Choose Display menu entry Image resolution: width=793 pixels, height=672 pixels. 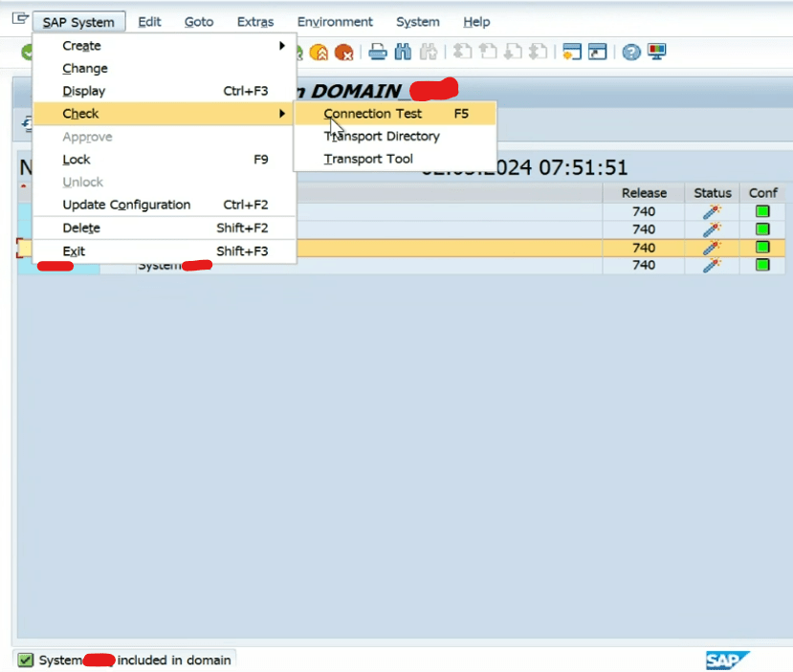(x=165, y=91)
